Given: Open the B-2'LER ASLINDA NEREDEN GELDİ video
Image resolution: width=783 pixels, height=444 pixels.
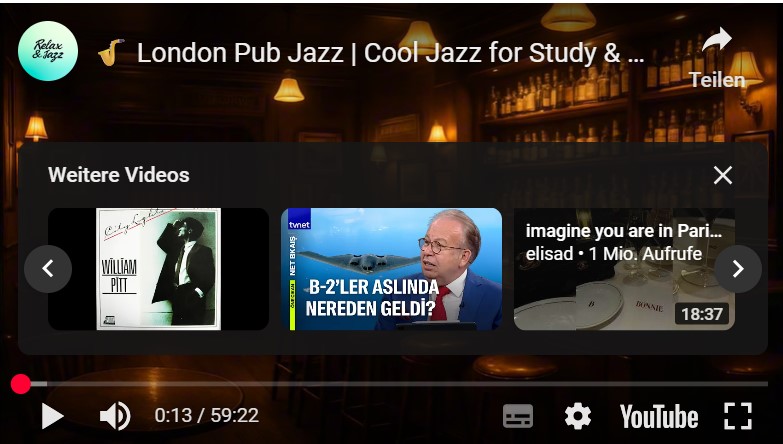Looking at the screenshot, I should [x=392, y=269].
